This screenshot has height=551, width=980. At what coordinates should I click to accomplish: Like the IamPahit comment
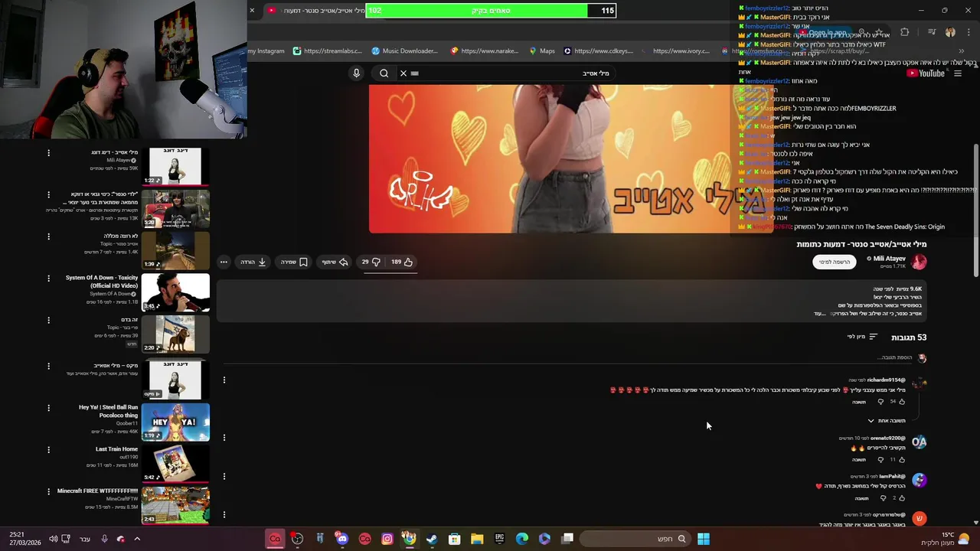click(x=902, y=498)
